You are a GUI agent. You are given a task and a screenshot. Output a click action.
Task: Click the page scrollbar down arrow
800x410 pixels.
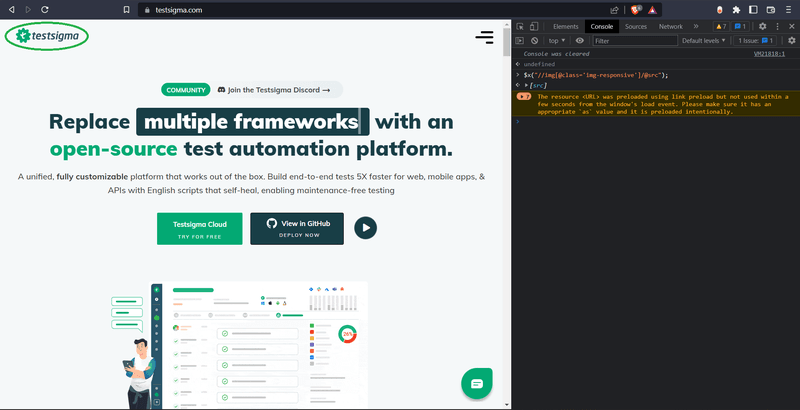tap(507, 405)
